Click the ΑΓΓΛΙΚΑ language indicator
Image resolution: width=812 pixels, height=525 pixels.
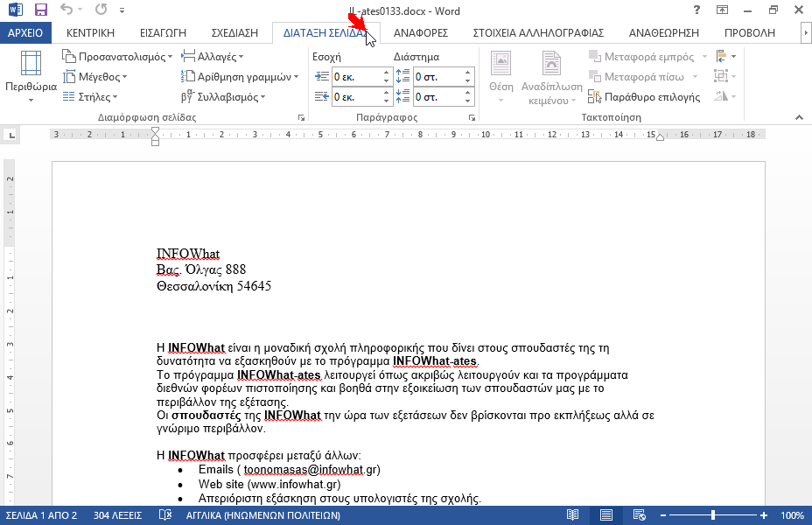(263, 515)
